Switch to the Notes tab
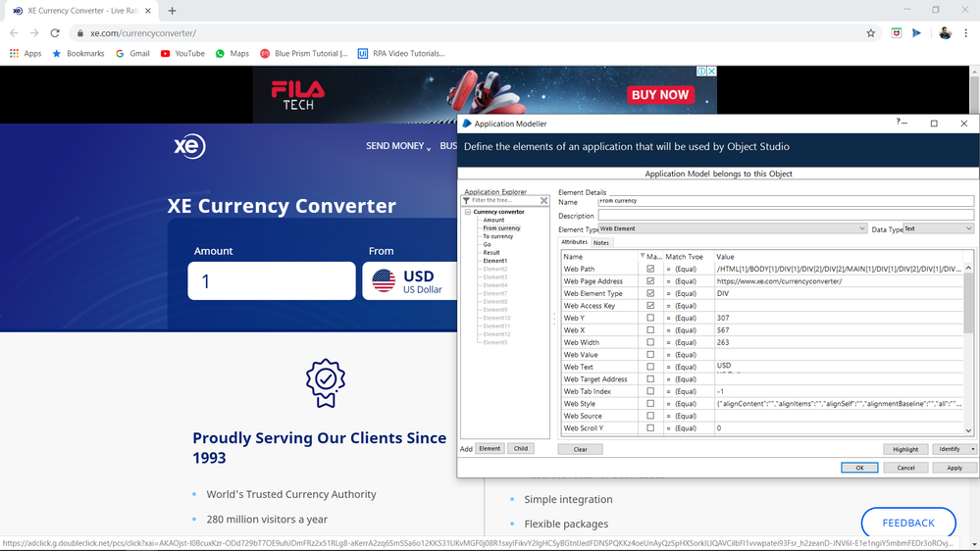The image size is (980, 551). pyautogui.click(x=601, y=242)
